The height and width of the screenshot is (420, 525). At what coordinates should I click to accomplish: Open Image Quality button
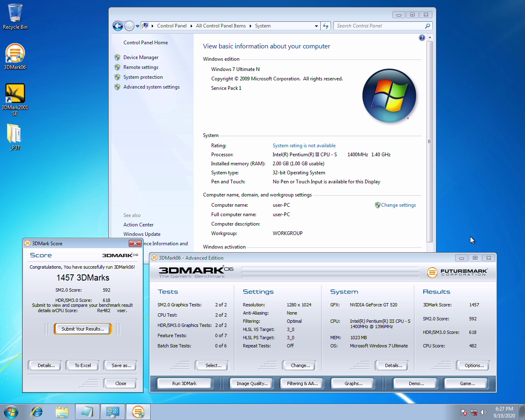coord(252,383)
